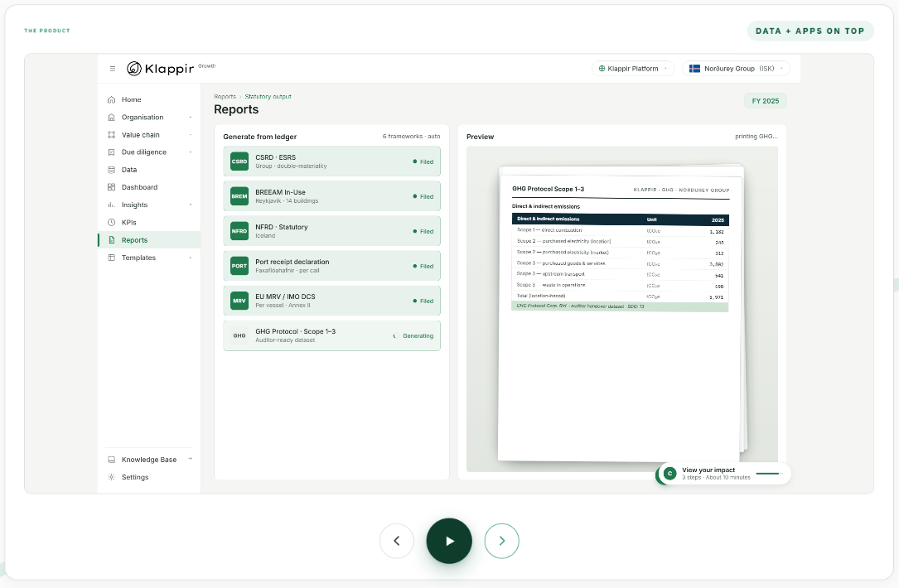899x588 pixels.
Task: Open the GHG Protocol Scope 1–3 row
Action: (x=332, y=336)
